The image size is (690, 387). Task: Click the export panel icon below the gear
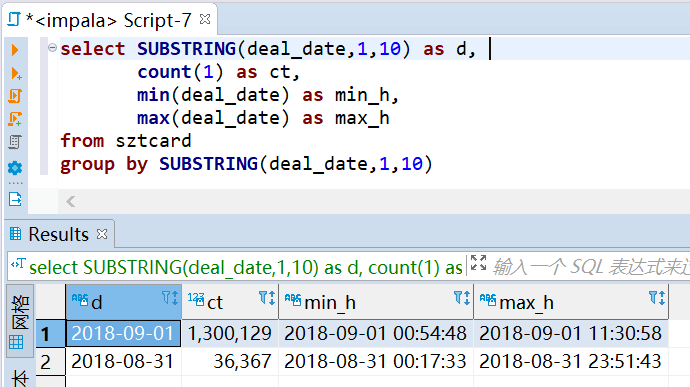(x=15, y=199)
